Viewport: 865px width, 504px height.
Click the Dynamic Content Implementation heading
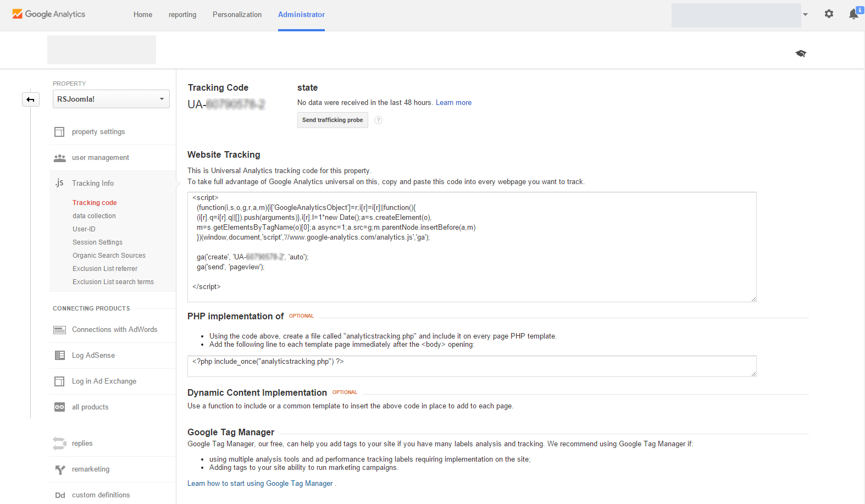[x=257, y=393]
